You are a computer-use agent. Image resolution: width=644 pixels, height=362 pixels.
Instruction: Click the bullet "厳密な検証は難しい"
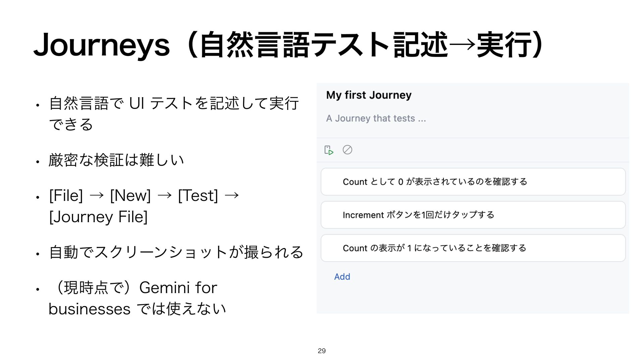(x=116, y=160)
